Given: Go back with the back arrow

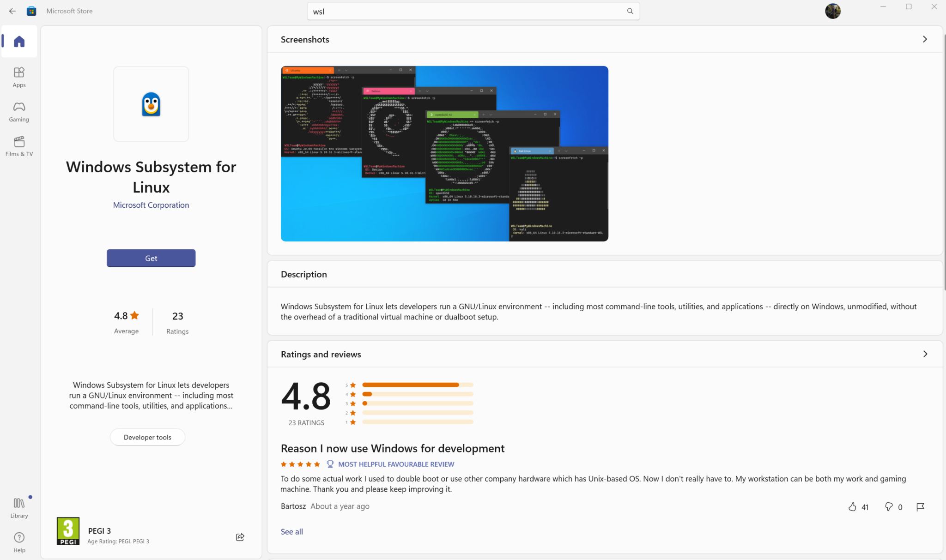Looking at the screenshot, I should coord(12,11).
